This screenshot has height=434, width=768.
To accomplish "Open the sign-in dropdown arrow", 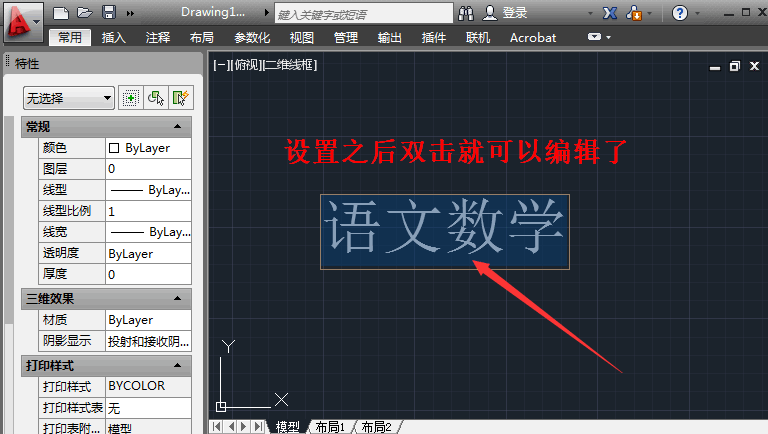I will point(590,13).
